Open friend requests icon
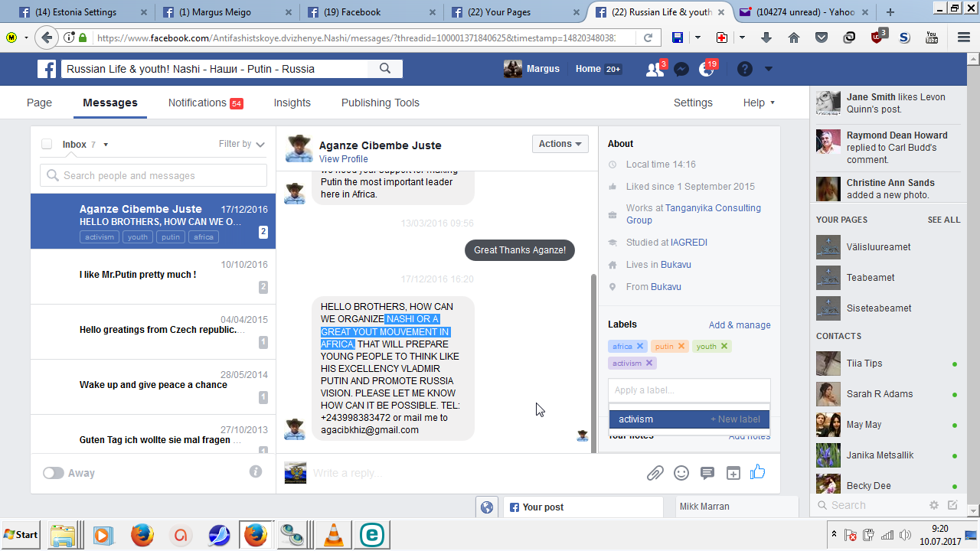The image size is (980, 551). 655,70
